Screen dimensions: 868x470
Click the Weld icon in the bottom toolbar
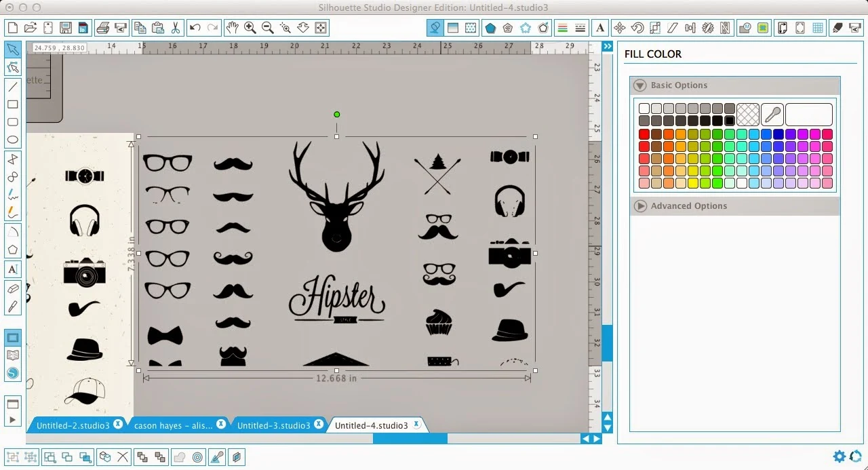click(180, 457)
